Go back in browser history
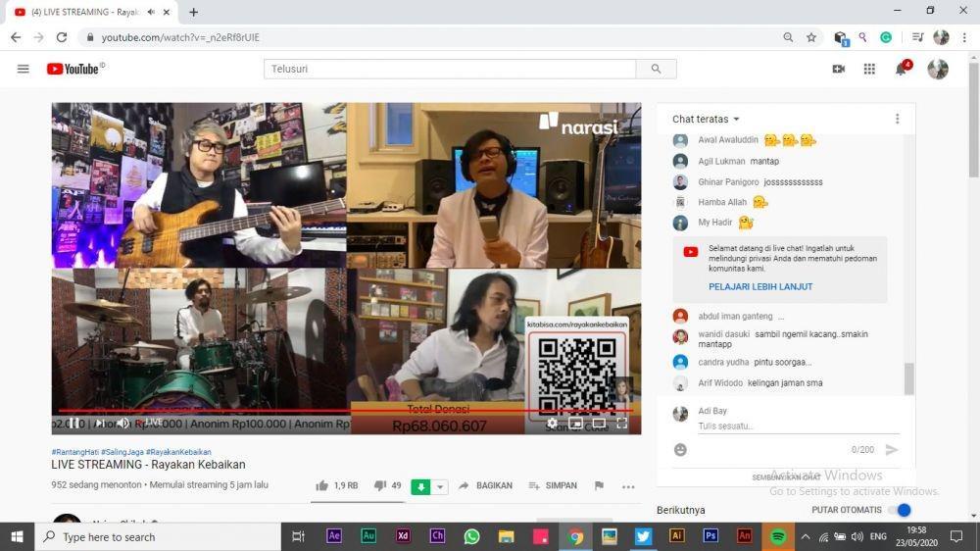The width and height of the screenshot is (980, 551). point(16,37)
